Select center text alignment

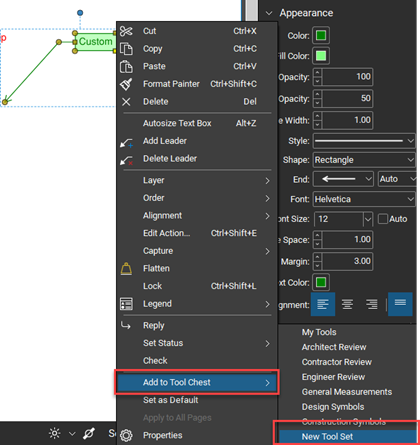pyautogui.click(x=347, y=304)
